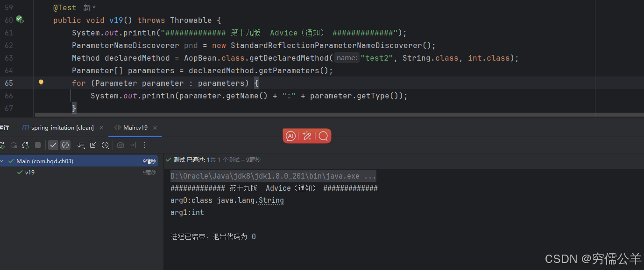This screenshot has height=270, width=644.
Task: Click the "test2" string literal in line 63
Action: click(x=377, y=58)
